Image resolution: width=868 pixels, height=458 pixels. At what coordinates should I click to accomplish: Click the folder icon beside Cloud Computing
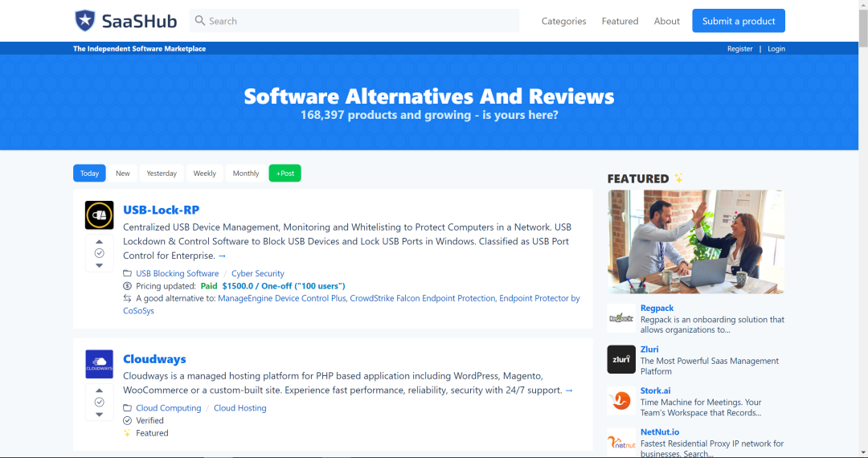pyautogui.click(x=127, y=407)
